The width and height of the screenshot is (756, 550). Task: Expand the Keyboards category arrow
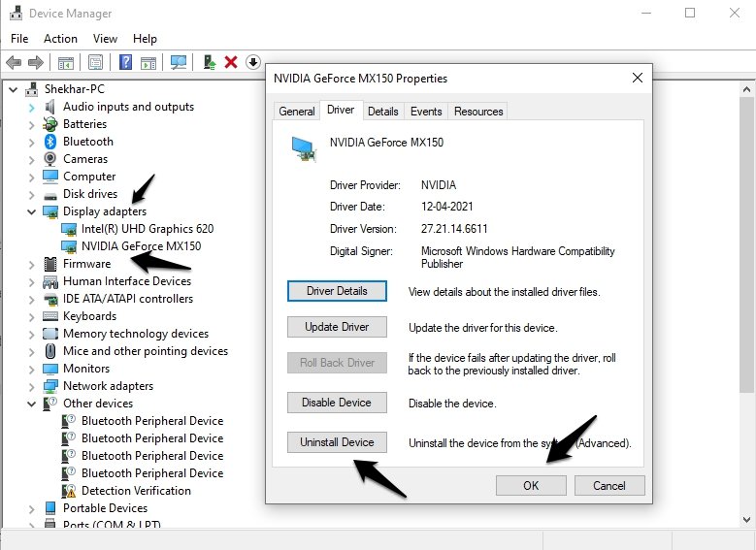click(31, 316)
